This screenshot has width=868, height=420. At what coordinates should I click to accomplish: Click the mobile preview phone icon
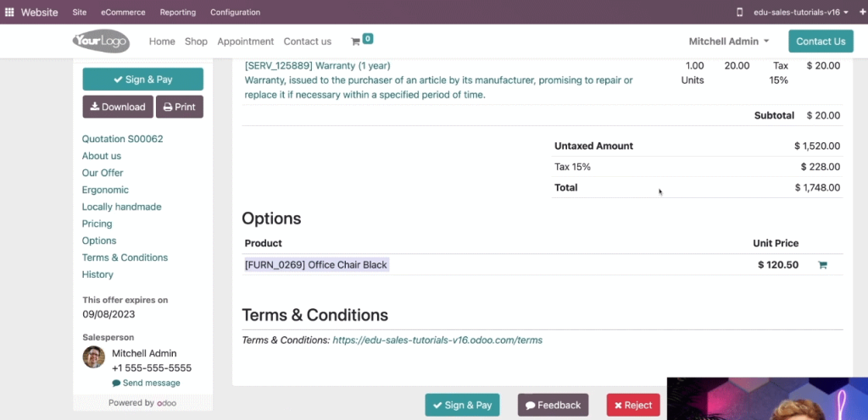click(x=739, y=12)
